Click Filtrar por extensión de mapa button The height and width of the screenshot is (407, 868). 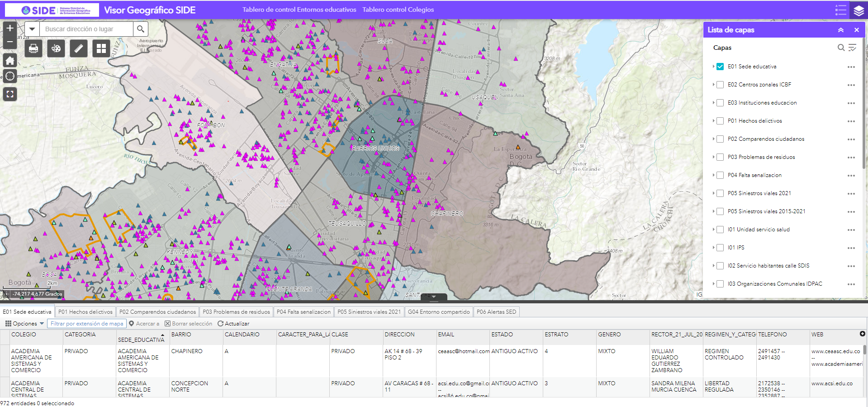coord(87,324)
